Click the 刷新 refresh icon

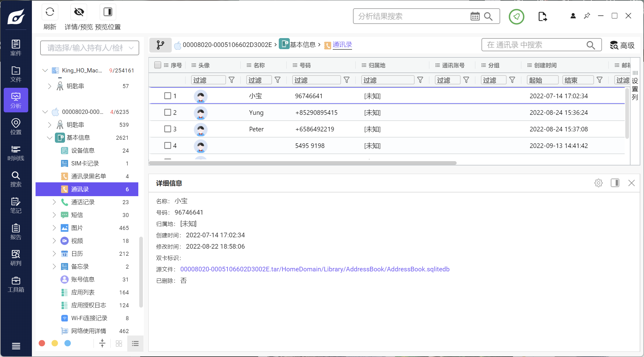[x=50, y=12]
